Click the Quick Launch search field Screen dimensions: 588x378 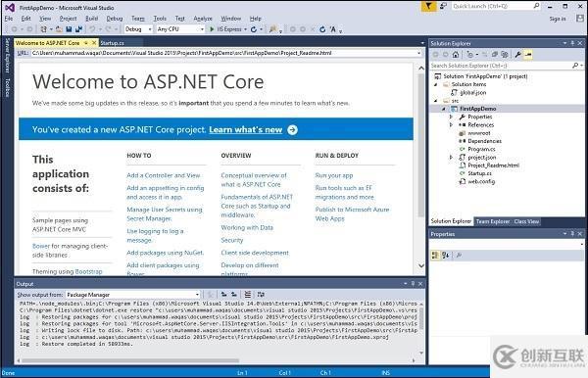tap(496, 6)
